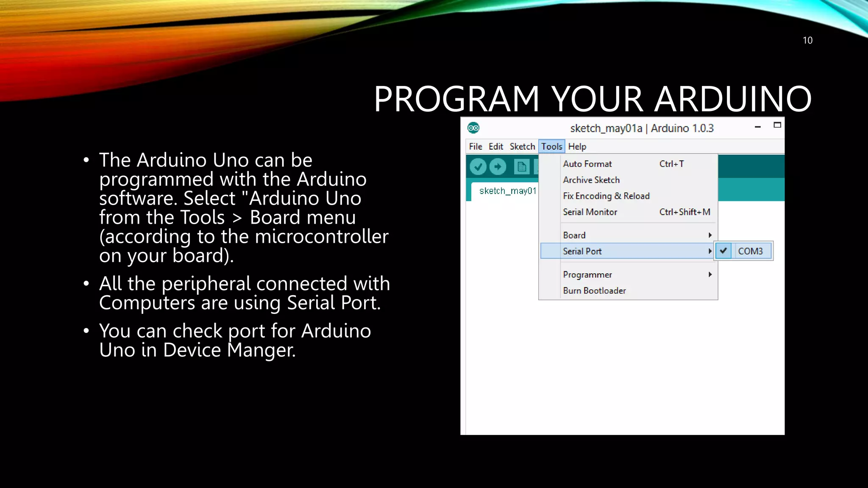The height and width of the screenshot is (488, 868).
Task: Click the Arduino logo in title bar
Action: coord(473,128)
